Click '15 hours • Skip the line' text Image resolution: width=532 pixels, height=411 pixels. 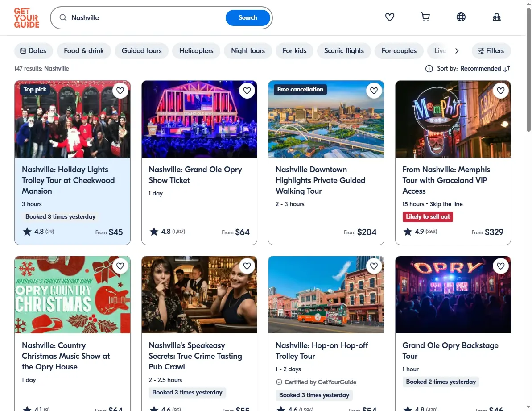click(x=432, y=204)
